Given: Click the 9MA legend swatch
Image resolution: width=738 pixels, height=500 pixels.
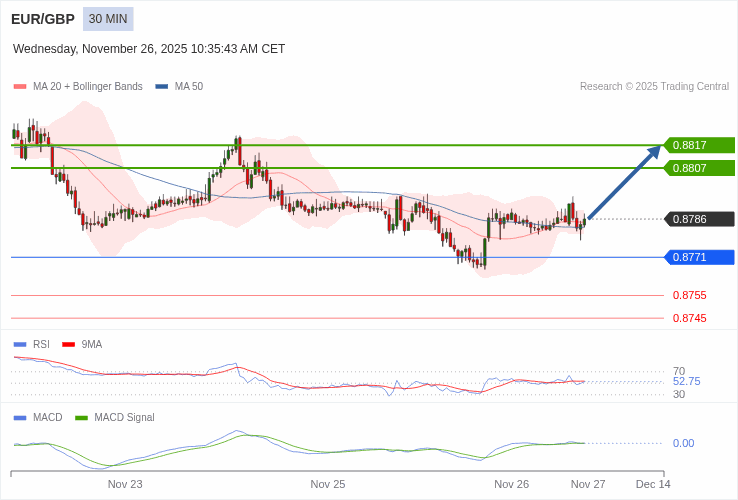Looking at the screenshot, I should [69, 345].
